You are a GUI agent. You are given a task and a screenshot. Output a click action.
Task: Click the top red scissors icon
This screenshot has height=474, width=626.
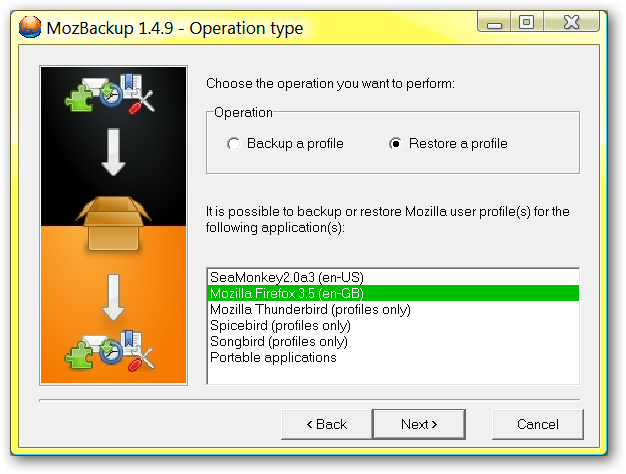point(141,103)
